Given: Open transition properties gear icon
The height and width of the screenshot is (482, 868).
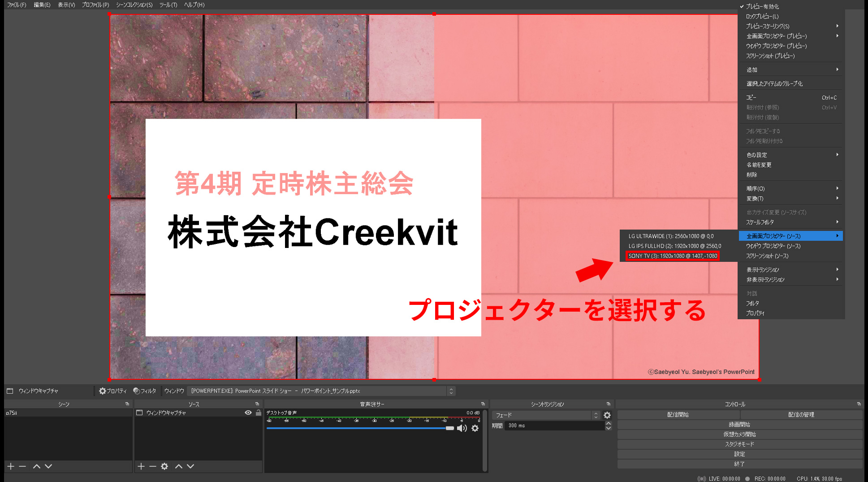Looking at the screenshot, I should (x=607, y=415).
